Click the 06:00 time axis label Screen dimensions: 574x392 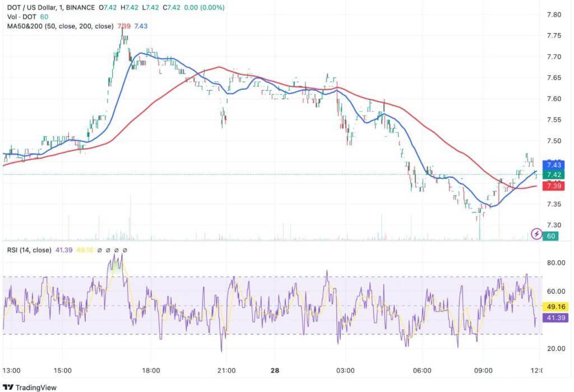(x=422, y=370)
